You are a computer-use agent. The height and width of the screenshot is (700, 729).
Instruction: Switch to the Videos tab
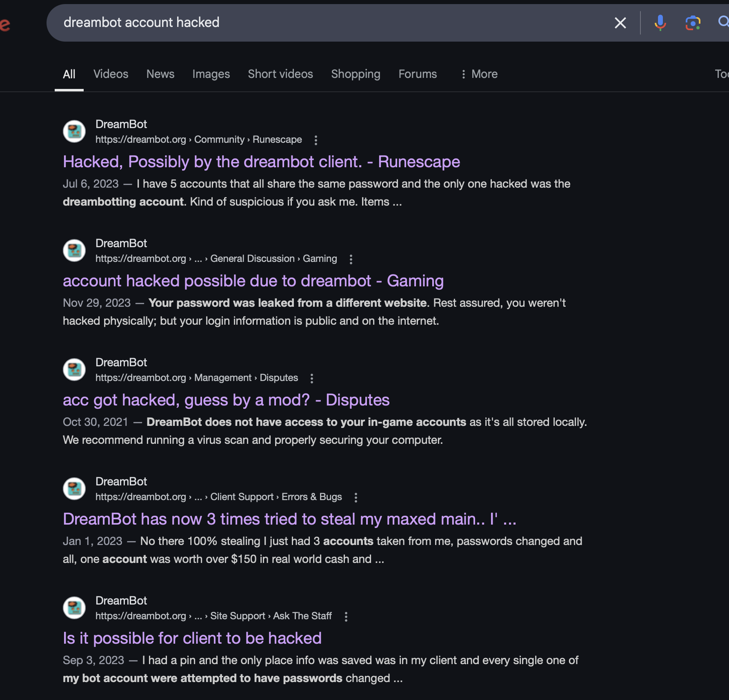pos(111,74)
